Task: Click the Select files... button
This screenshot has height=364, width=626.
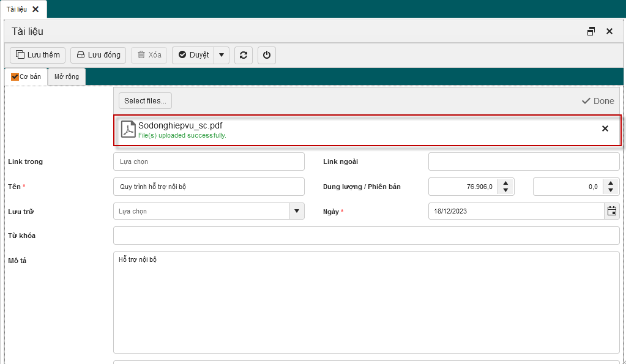Action: coord(145,100)
